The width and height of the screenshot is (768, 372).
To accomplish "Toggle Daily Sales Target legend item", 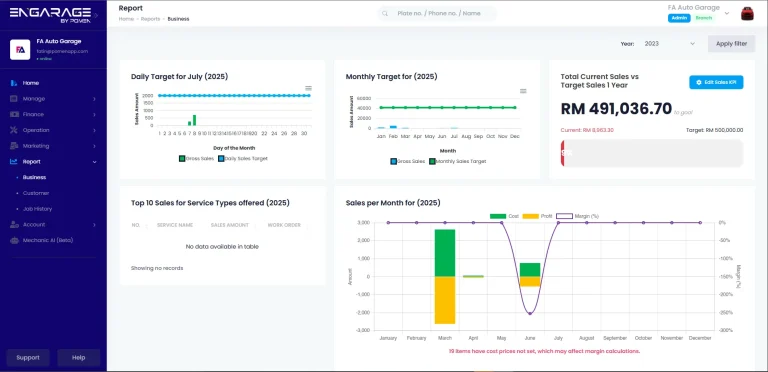I will pyautogui.click(x=243, y=159).
